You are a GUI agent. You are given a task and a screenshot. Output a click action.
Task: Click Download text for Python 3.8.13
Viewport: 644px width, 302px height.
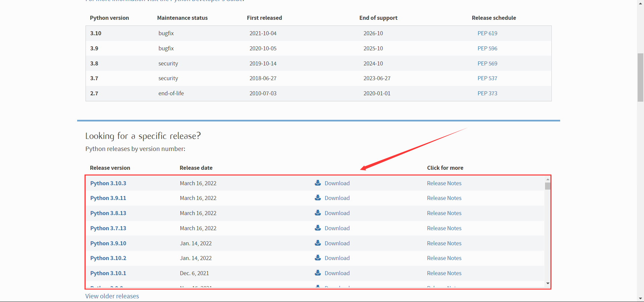337,213
